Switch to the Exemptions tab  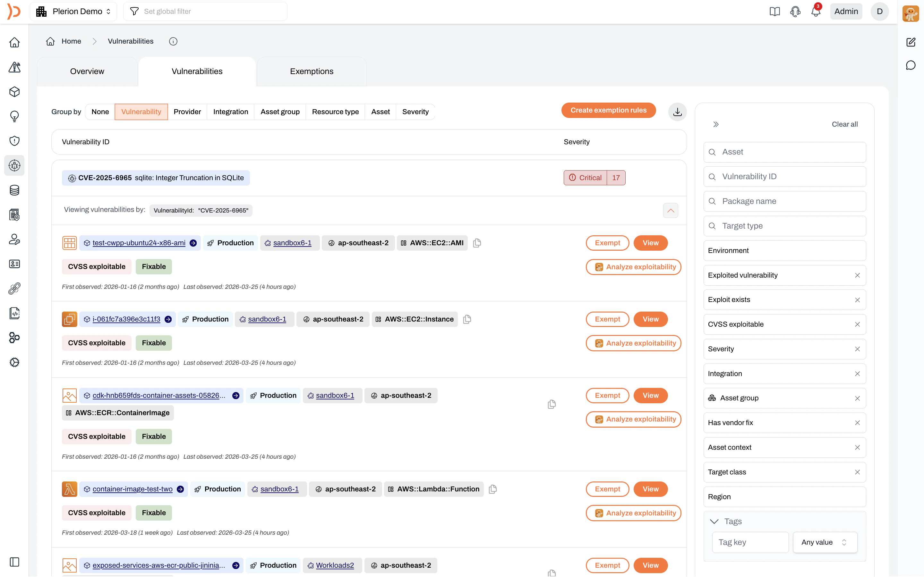[311, 71]
